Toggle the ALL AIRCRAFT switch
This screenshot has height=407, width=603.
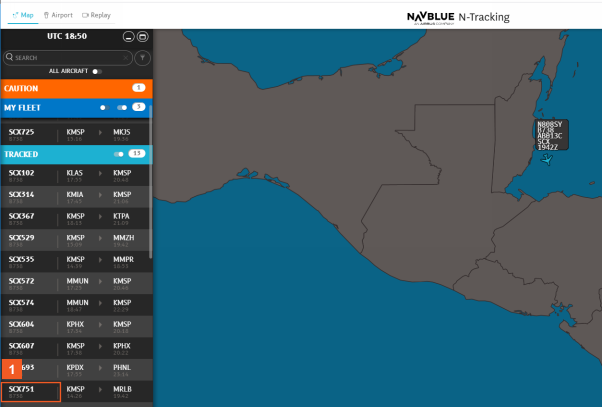point(97,71)
